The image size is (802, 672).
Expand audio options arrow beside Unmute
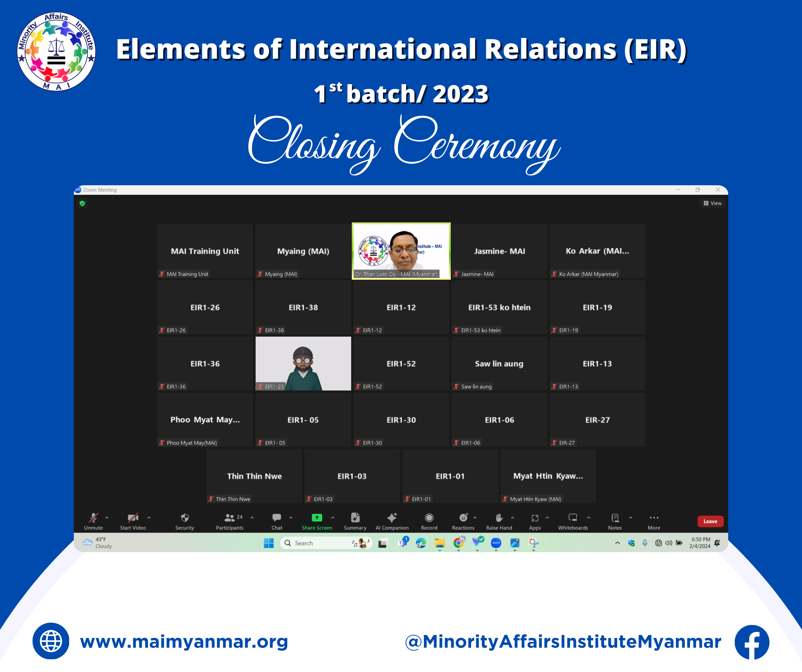[x=107, y=518]
